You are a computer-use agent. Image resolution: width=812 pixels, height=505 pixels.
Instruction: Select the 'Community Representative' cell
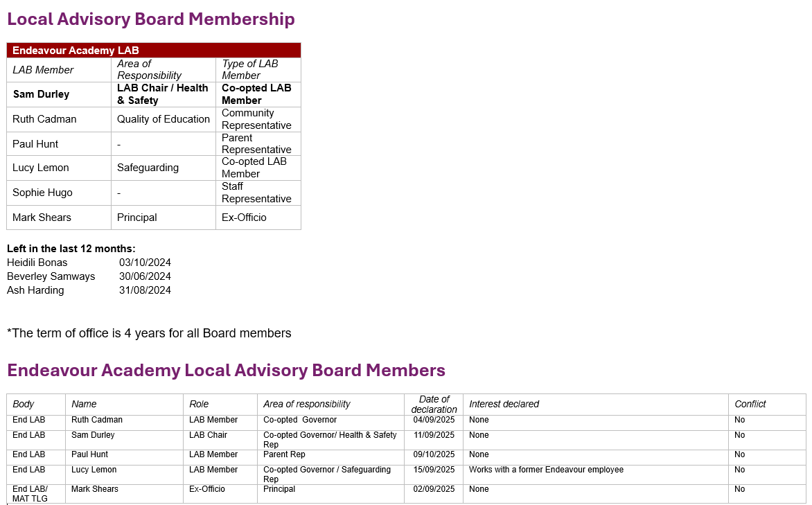pos(256,119)
